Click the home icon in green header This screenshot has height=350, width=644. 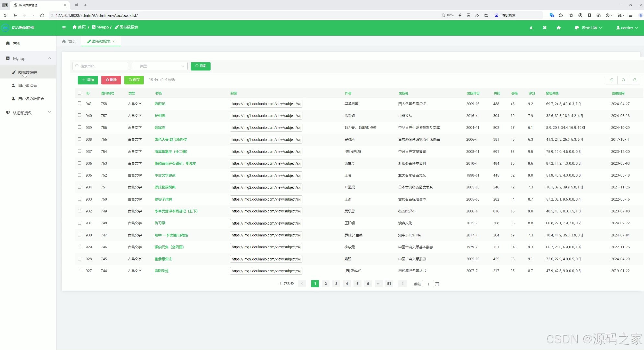pos(558,28)
